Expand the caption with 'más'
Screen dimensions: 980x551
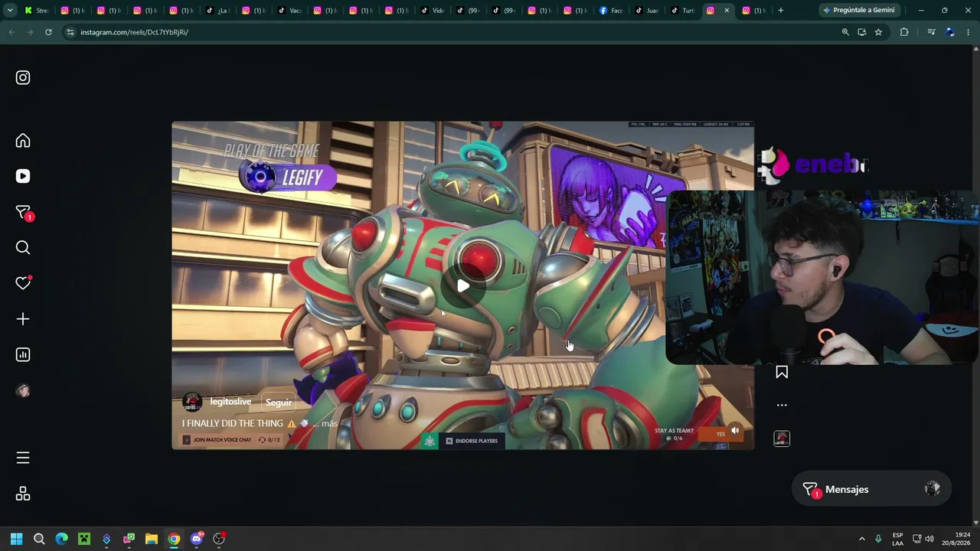click(x=329, y=423)
